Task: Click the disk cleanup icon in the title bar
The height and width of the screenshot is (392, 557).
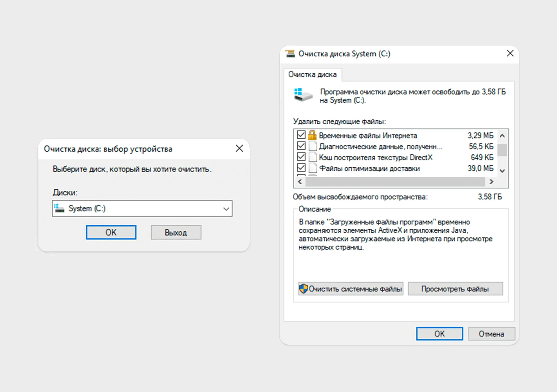Action: [x=290, y=54]
